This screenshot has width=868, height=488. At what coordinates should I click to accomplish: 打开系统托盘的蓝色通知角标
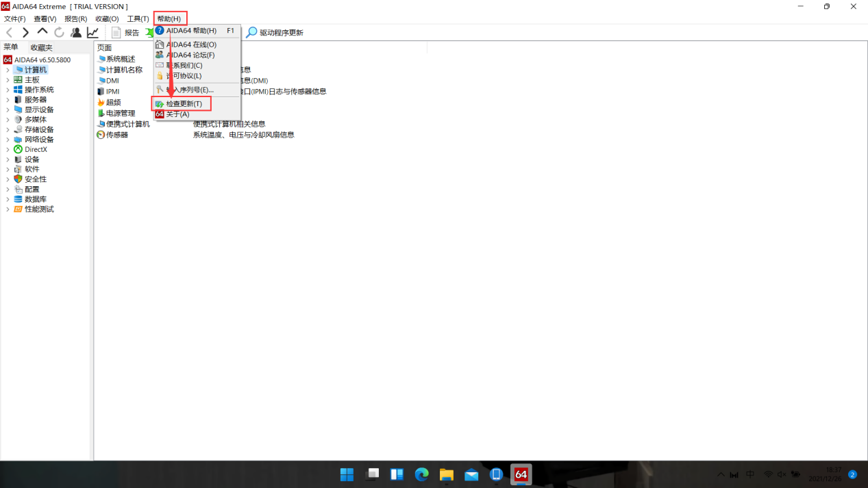[x=852, y=474]
